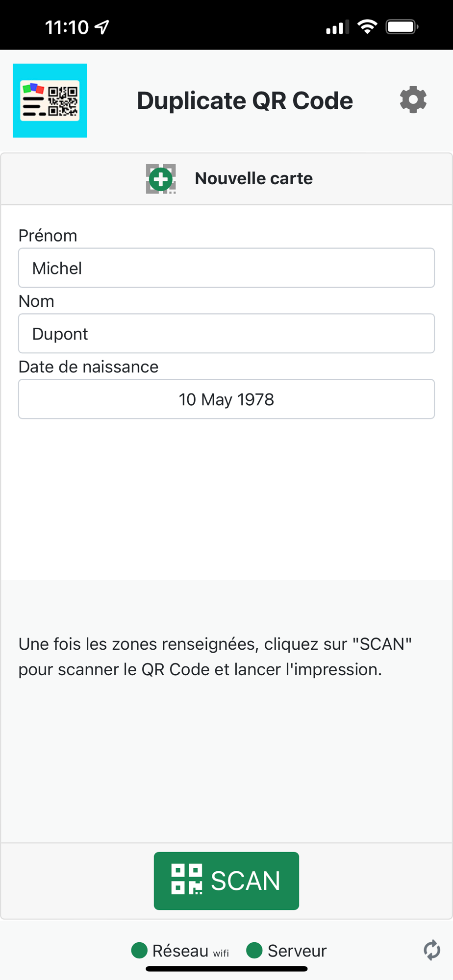Tap the home indicator bar

pyautogui.click(x=226, y=969)
